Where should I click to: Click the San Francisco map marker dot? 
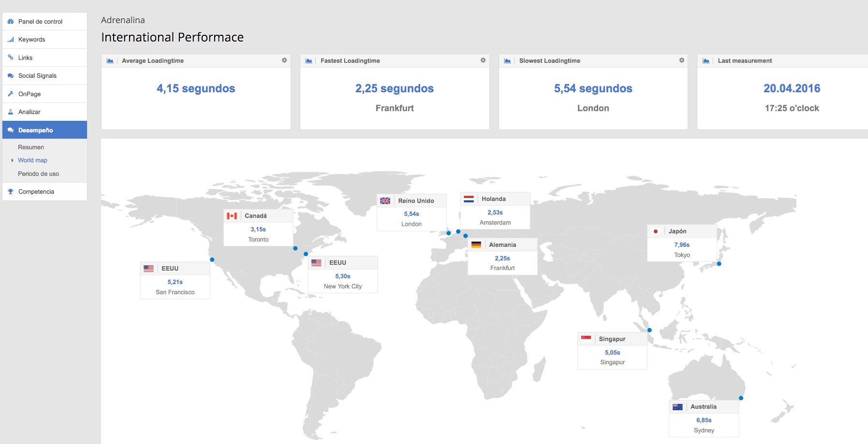pos(212,260)
